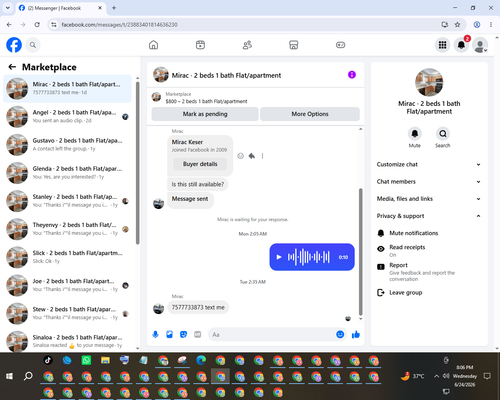Open the Glenda conversation in list
This screenshot has width=500, height=400.
tap(67, 173)
